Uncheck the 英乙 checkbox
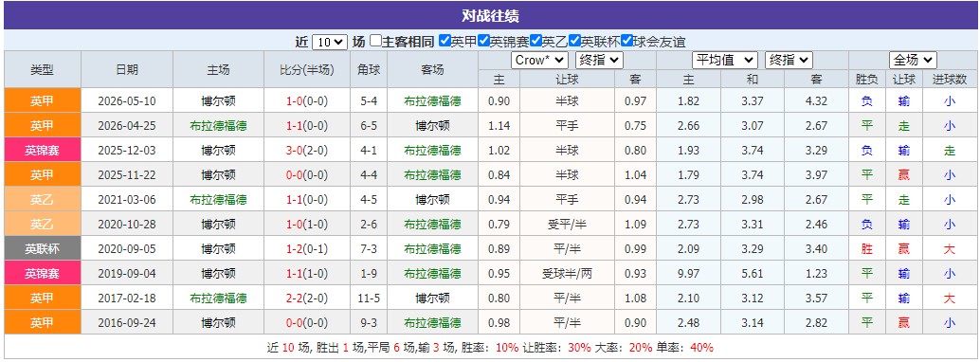The image size is (980, 362). [x=535, y=42]
